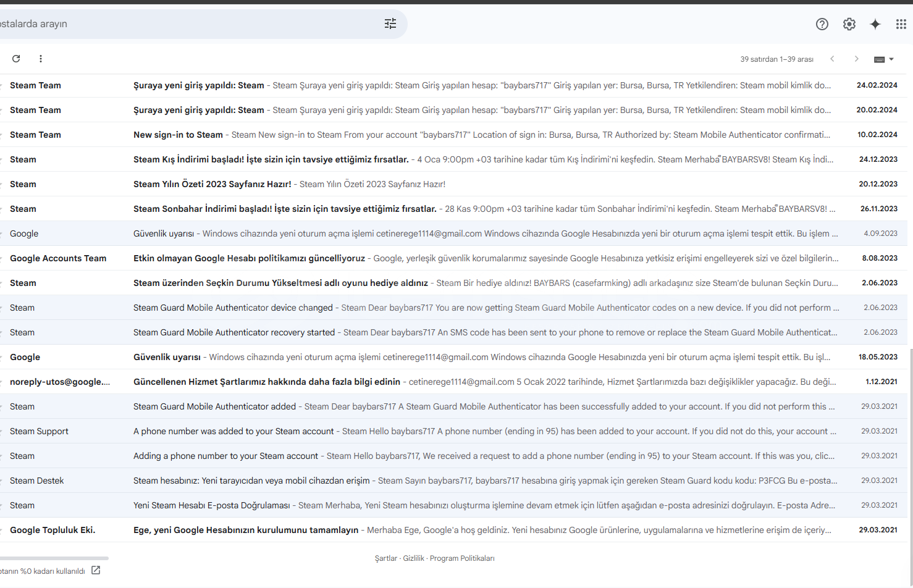The image size is (913, 588).
Task: Open the input tools keyboard dropdown
Action: coord(884,59)
